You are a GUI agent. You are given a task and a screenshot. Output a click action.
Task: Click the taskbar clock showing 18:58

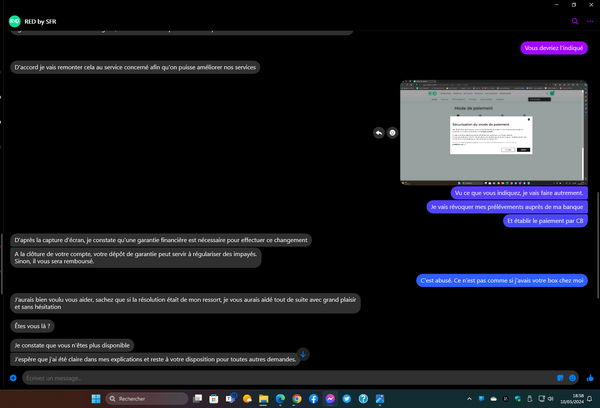[565, 398]
